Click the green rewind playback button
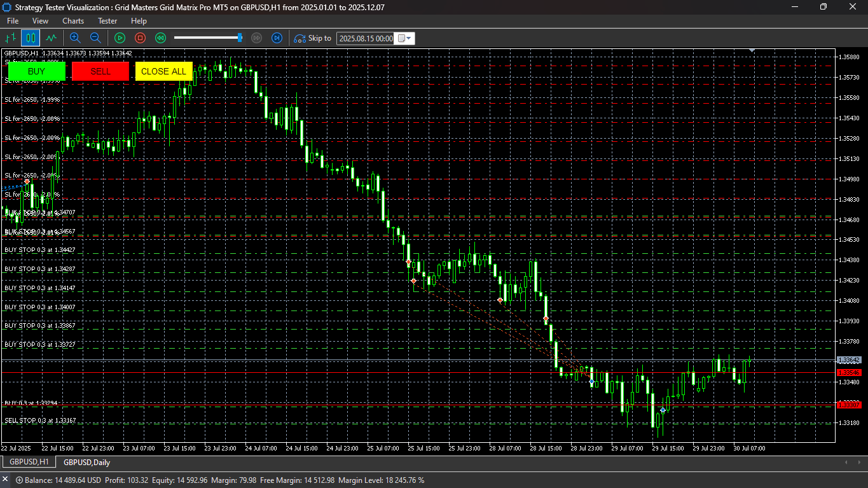868x488 pixels. coord(161,38)
